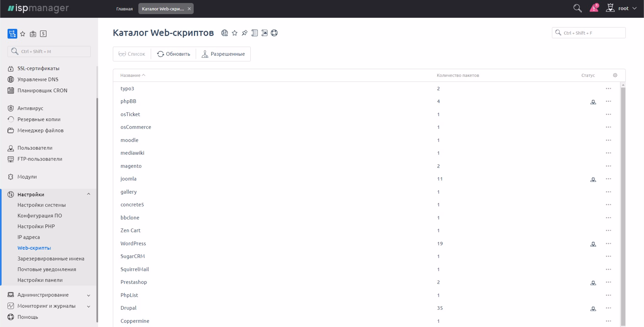Switch to ISPmanager 5 interface icon
The image size is (644, 327).
pos(43,34)
